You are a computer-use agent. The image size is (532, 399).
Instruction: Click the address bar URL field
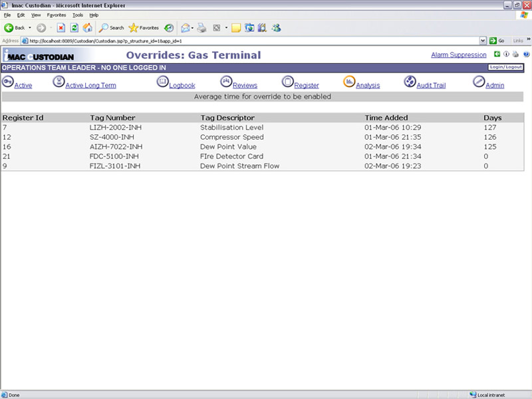[253, 41]
